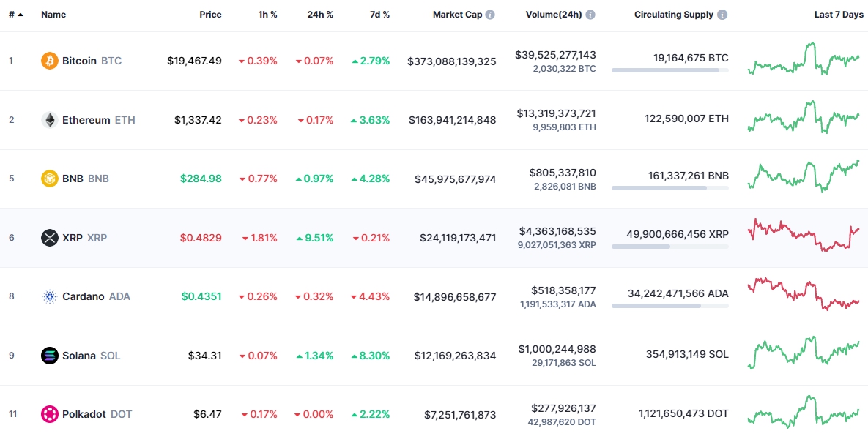Image resolution: width=868 pixels, height=439 pixels.
Task: Open the Ethereum ETH coin page
Action: click(x=99, y=120)
